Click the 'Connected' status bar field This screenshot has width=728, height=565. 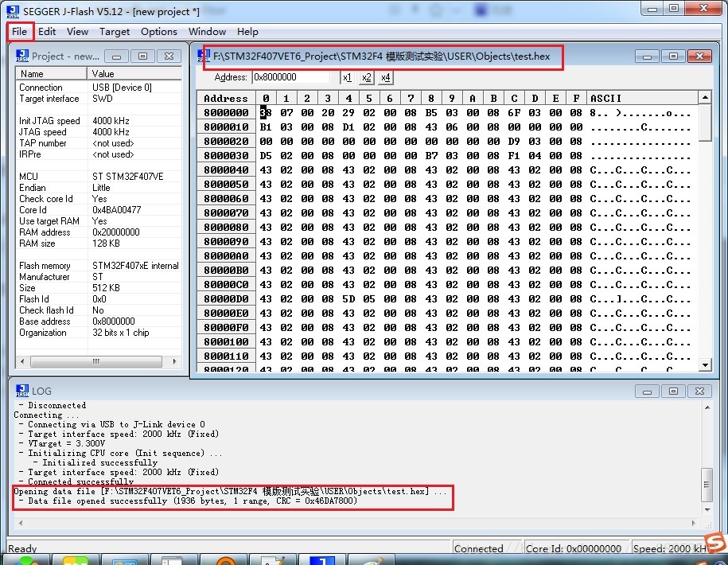click(x=487, y=548)
